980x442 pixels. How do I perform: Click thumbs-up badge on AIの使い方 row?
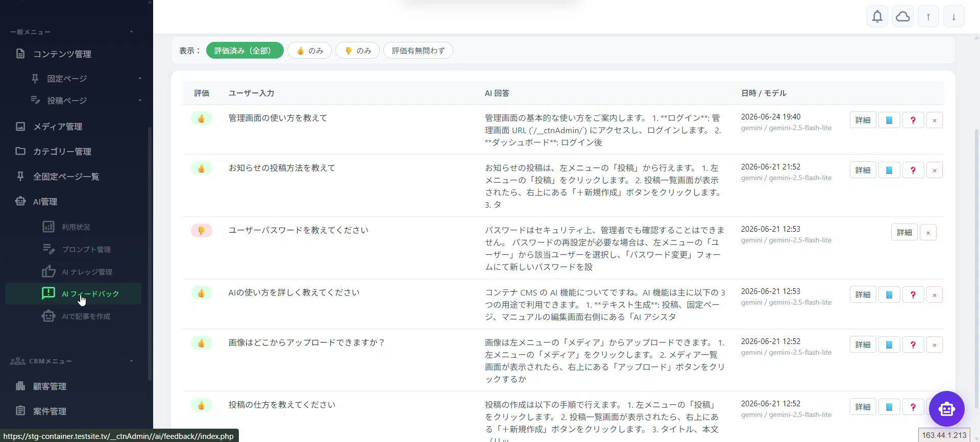pyautogui.click(x=202, y=293)
